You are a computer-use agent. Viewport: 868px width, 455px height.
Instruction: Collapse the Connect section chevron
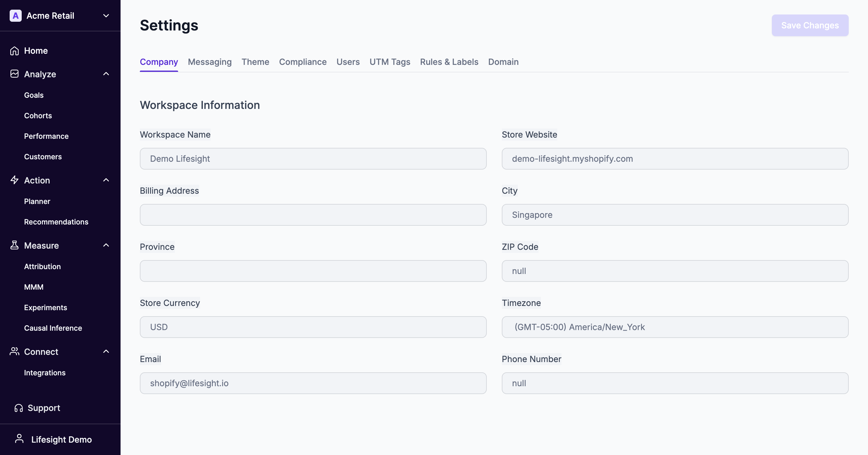tap(106, 352)
